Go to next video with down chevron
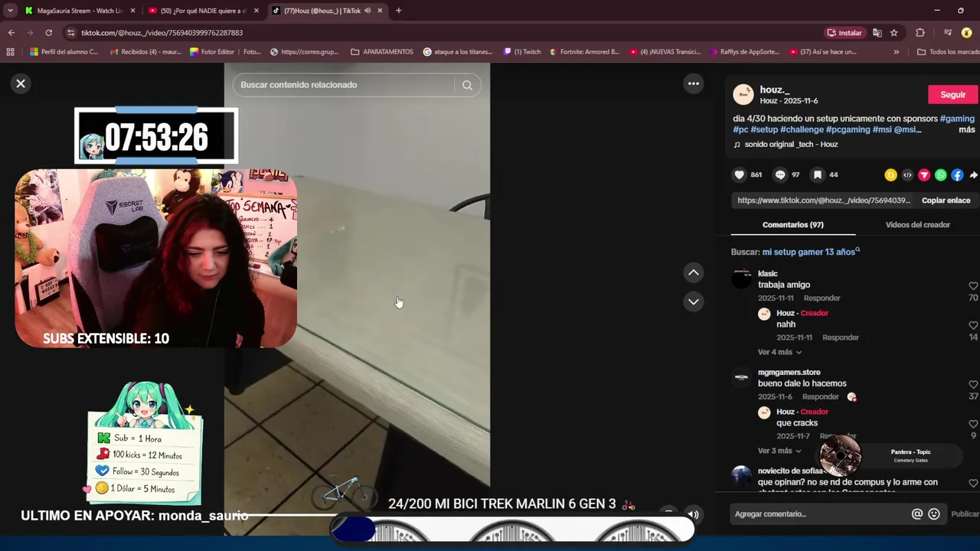 (693, 302)
